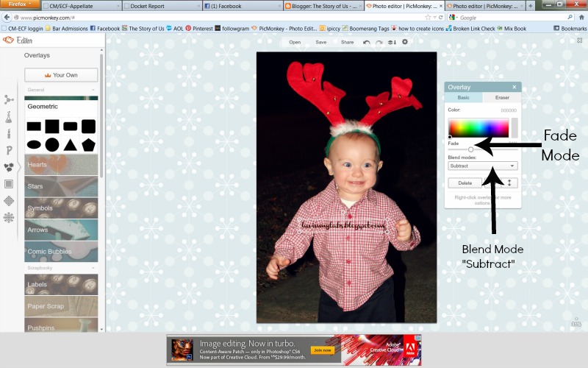
Task: Add the wide rounded rectangle shape
Action: pos(70,126)
